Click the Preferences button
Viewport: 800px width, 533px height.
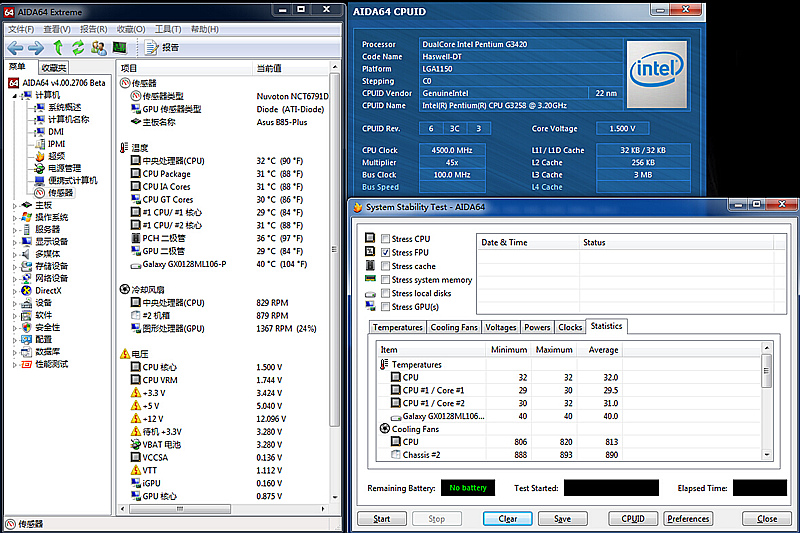pyautogui.click(x=688, y=519)
